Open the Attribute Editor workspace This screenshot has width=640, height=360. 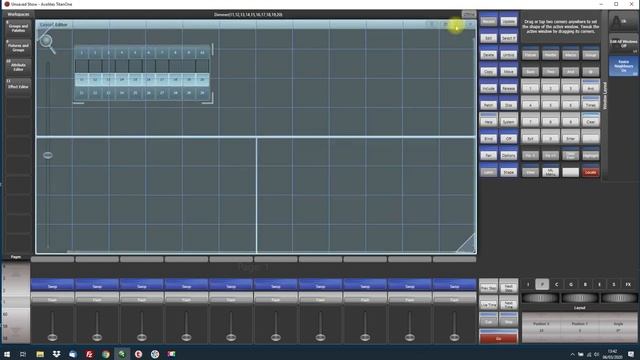tap(18, 67)
